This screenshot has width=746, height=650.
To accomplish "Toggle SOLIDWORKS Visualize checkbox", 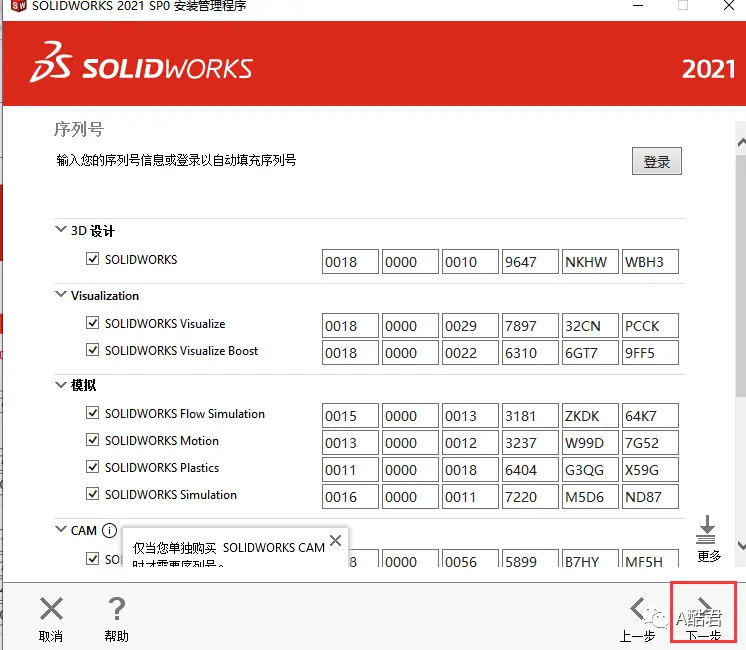I will click(x=92, y=323).
